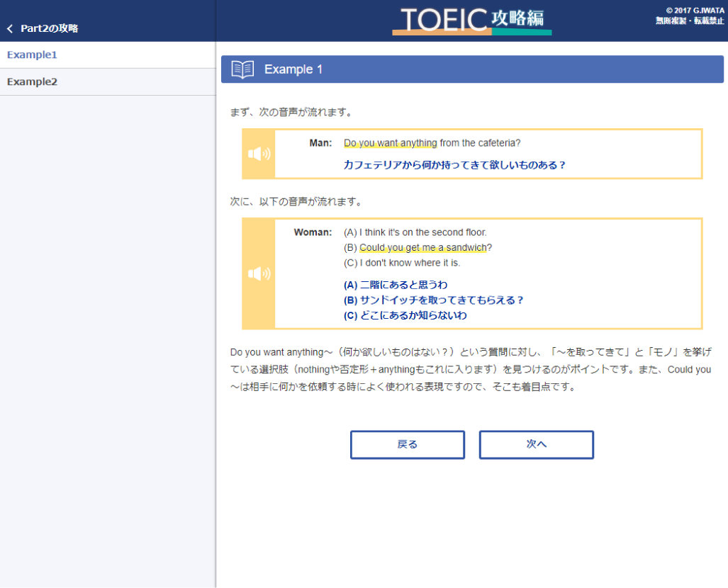The image size is (728, 588).
Task: Play the Man's question audio speaker icon
Action: click(x=259, y=154)
